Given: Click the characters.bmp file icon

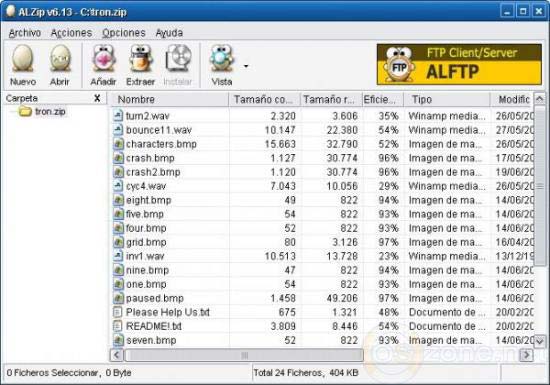Looking at the screenshot, I should pos(118,144).
